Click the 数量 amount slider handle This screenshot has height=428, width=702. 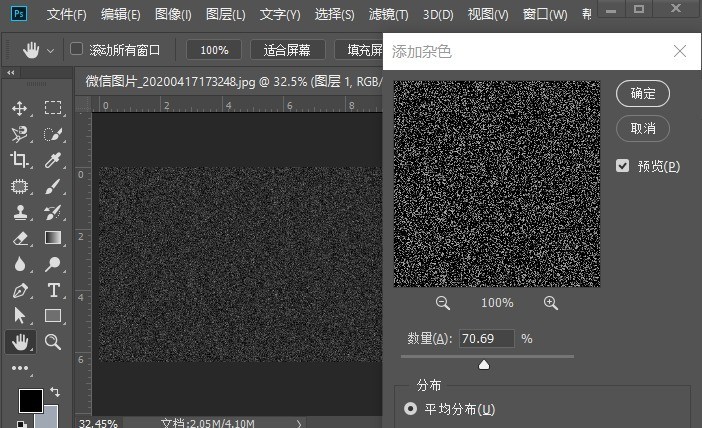pos(484,365)
